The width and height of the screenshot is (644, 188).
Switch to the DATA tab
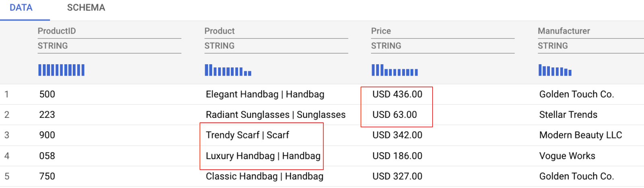pyautogui.click(x=21, y=8)
